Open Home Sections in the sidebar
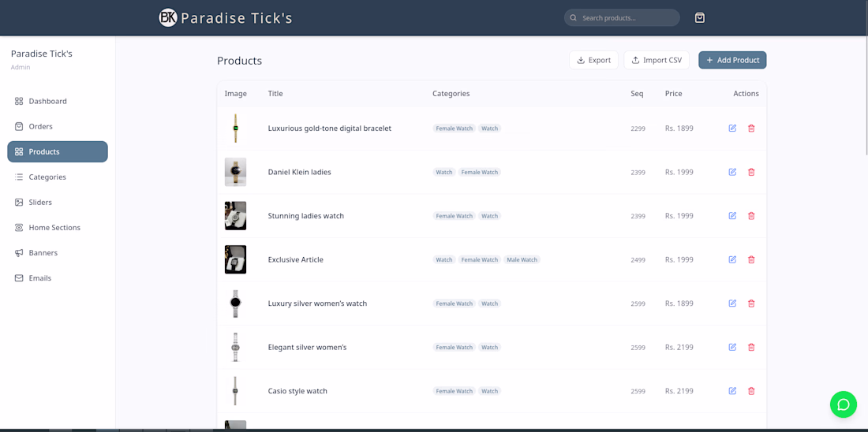 (58, 227)
